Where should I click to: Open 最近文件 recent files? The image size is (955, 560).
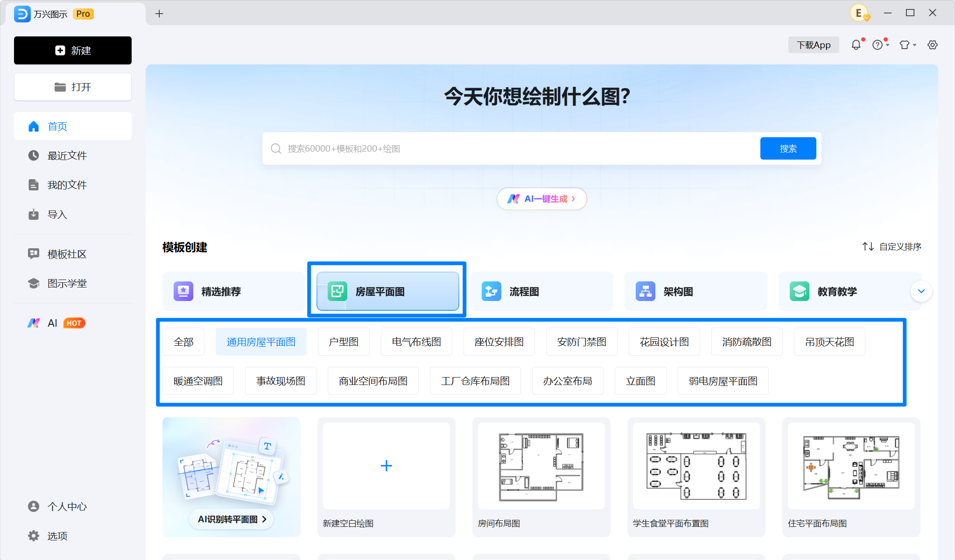(73, 155)
